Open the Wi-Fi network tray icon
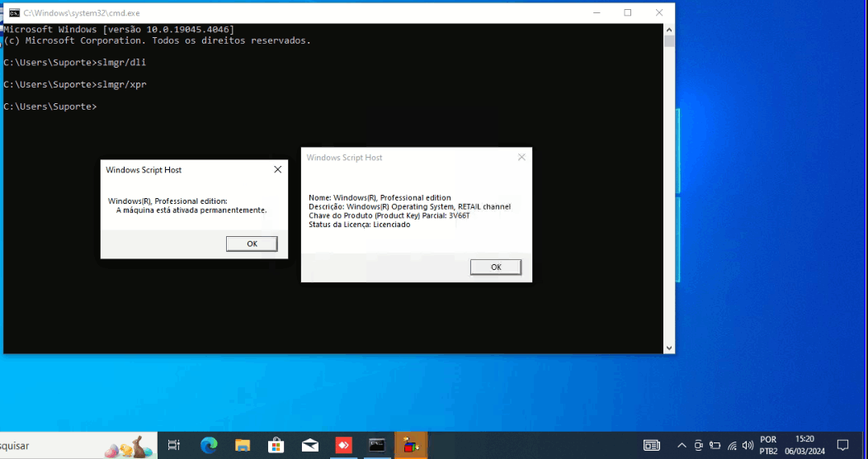Screen dimensions: 868x459 pyautogui.click(x=732, y=445)
